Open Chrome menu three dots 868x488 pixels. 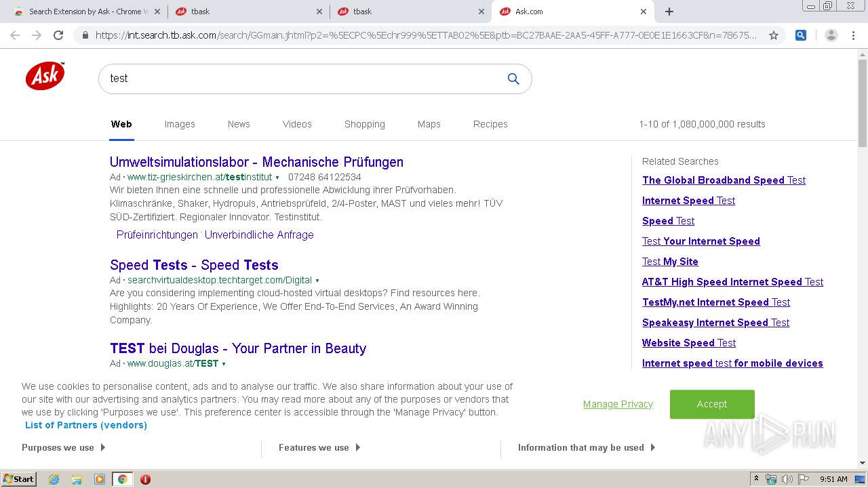point(853,35)
